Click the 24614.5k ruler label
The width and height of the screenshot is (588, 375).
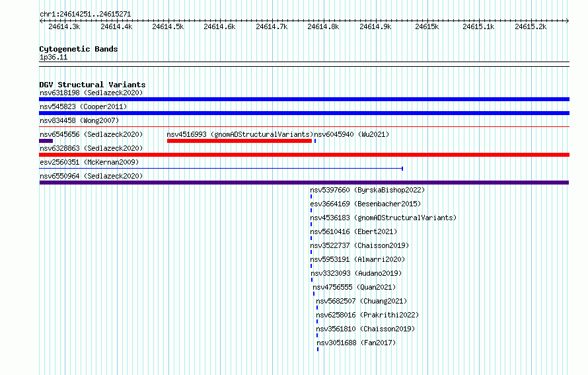168,26
